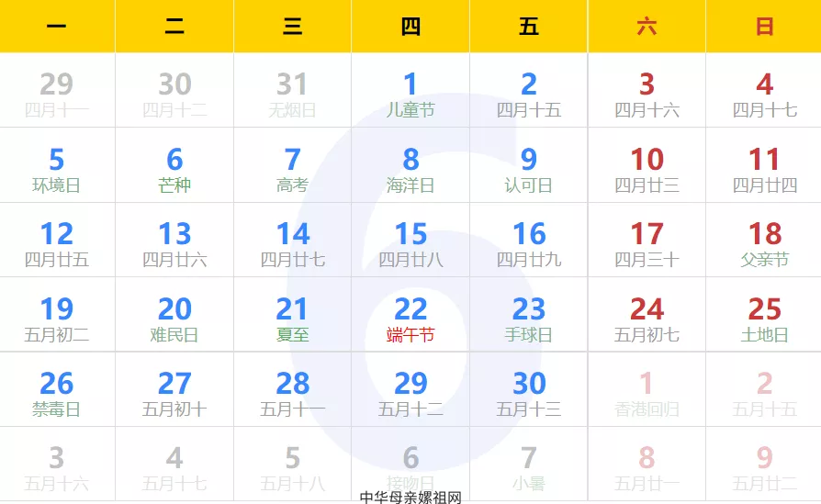
Task: Select June 22 端午节 date
Action: [x=410, y=315]
